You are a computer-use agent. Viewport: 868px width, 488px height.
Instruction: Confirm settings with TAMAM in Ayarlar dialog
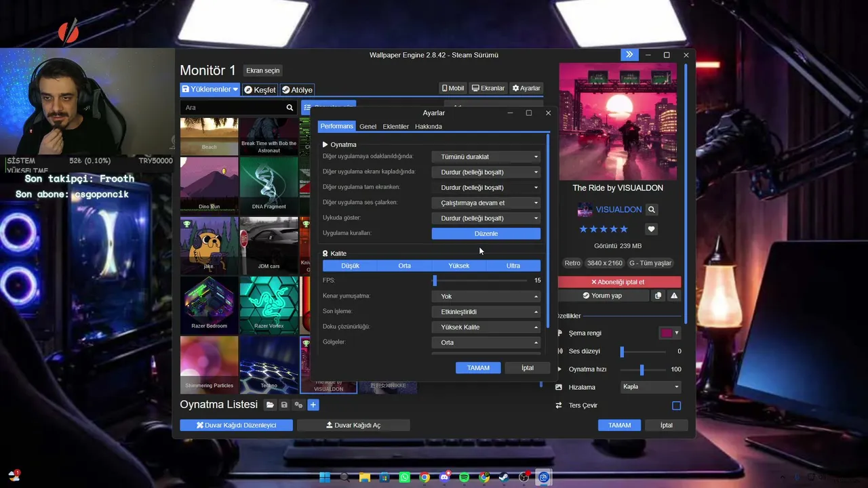(478, 368)
